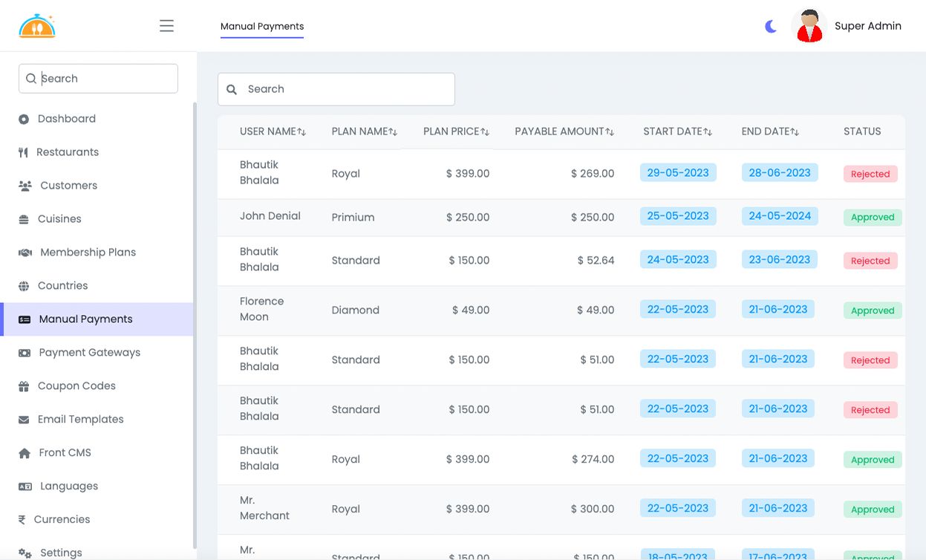Click the Dashboard sidebar icon
This screenshot has height=560, width=926.
24,119
